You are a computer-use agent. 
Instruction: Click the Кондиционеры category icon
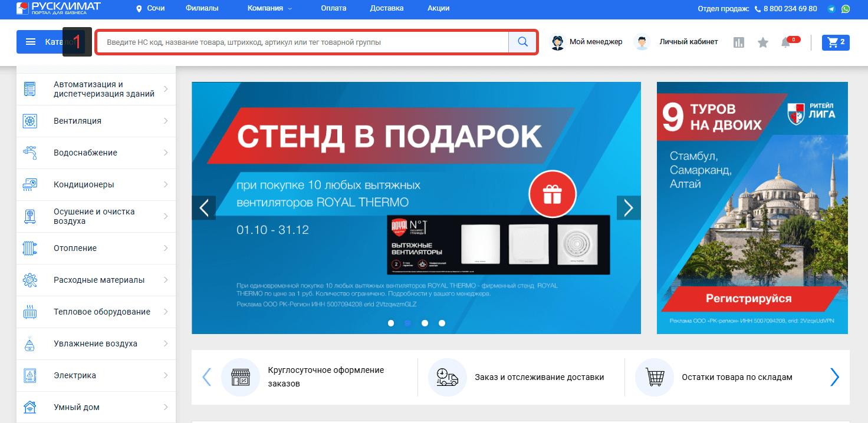click(x=29, y=184)
